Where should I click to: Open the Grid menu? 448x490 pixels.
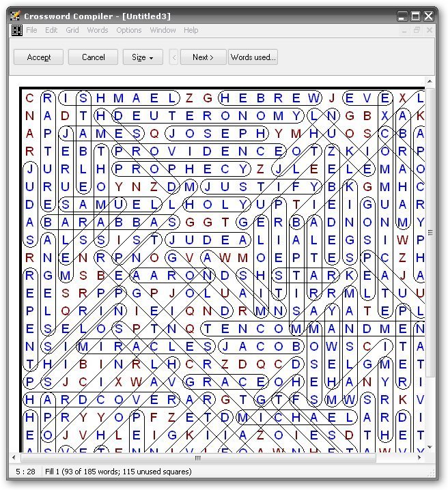point(72,30)
